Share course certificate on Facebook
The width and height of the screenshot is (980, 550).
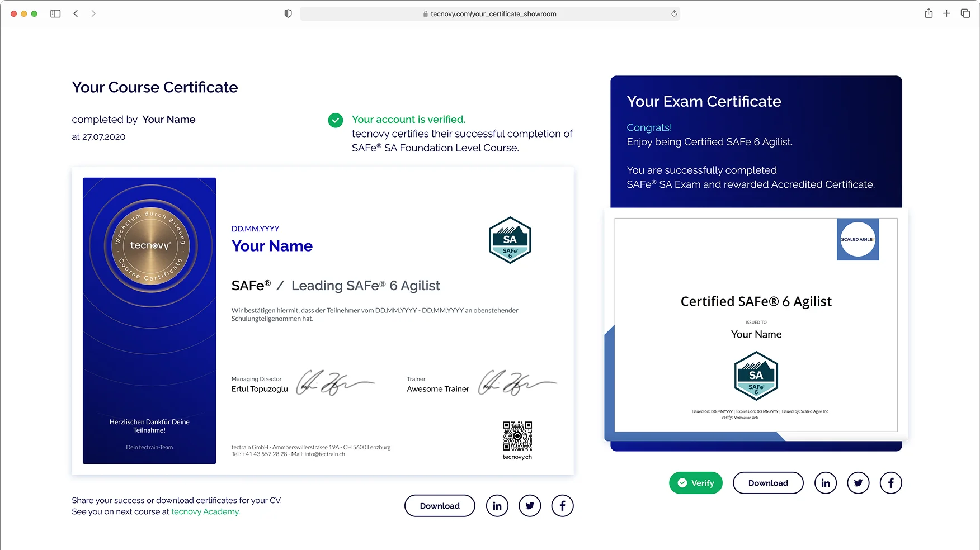click(562, 506)
